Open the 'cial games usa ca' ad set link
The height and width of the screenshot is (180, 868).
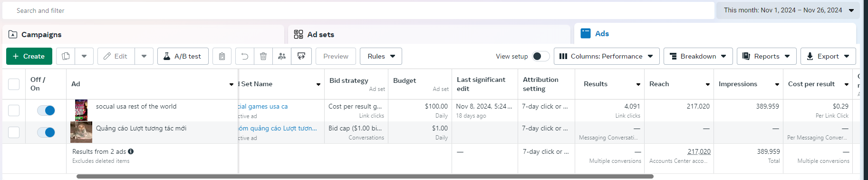point(263,106)
